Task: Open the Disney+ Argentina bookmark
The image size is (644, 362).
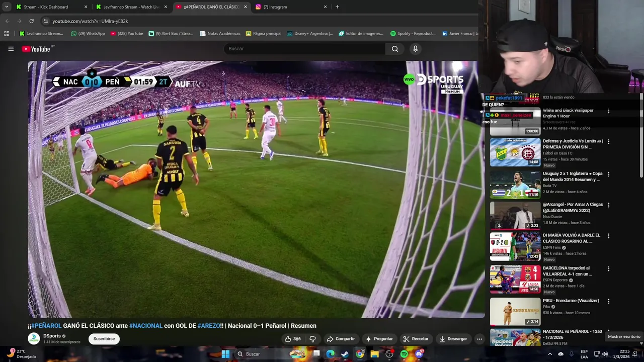Action: click(x=310, y=34)
